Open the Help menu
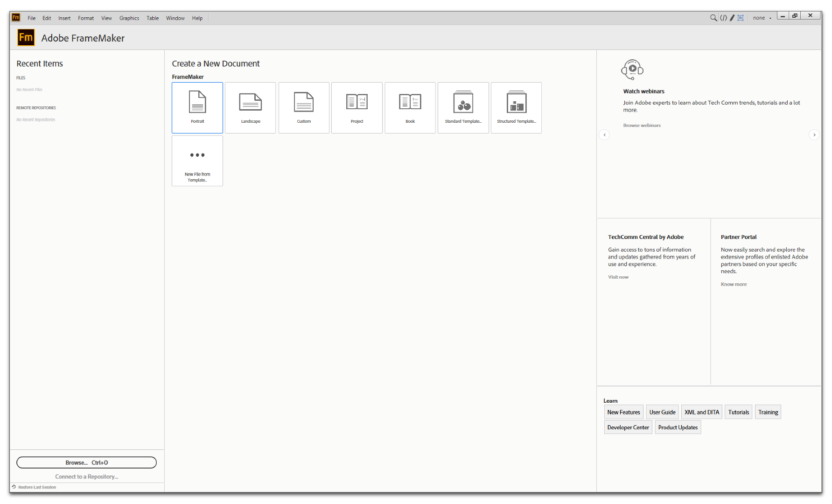This screenshot has height=504, width=832. (197, 18)
